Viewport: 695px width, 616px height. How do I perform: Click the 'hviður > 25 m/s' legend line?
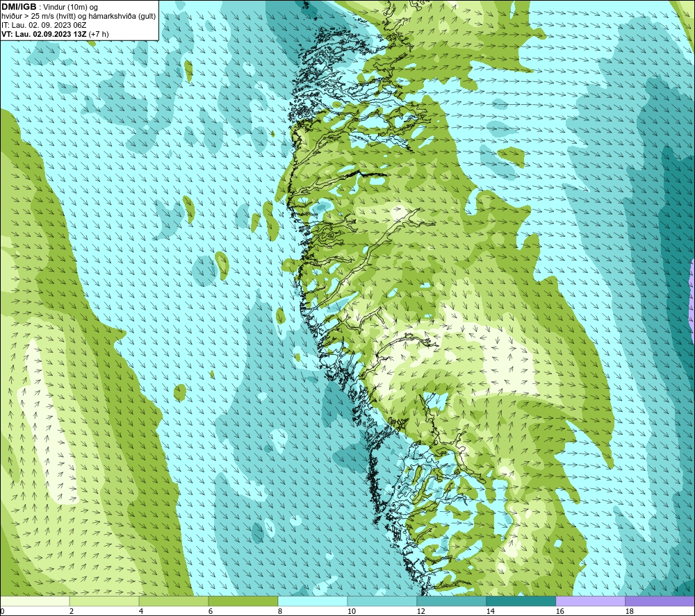click(x=79, y=16)
